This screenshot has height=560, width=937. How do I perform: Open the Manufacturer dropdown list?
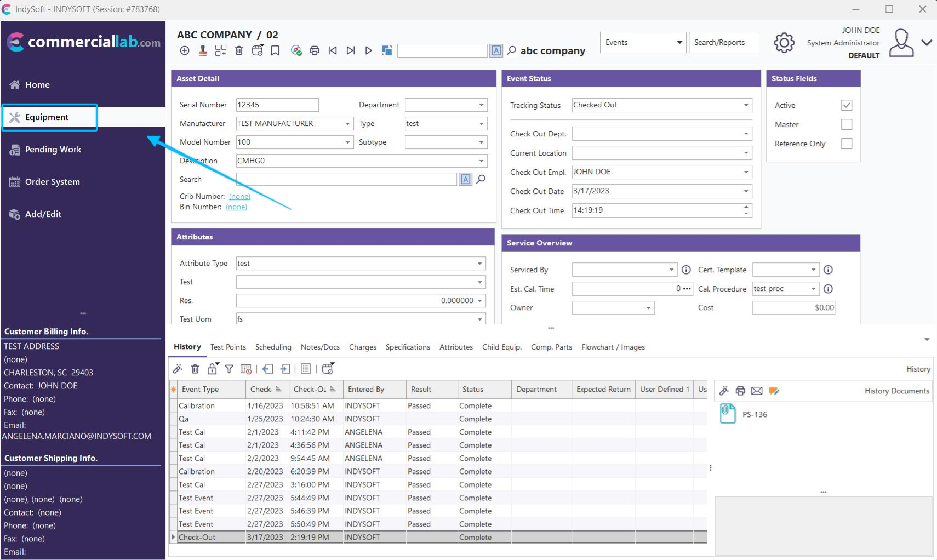tap(347, 124)
